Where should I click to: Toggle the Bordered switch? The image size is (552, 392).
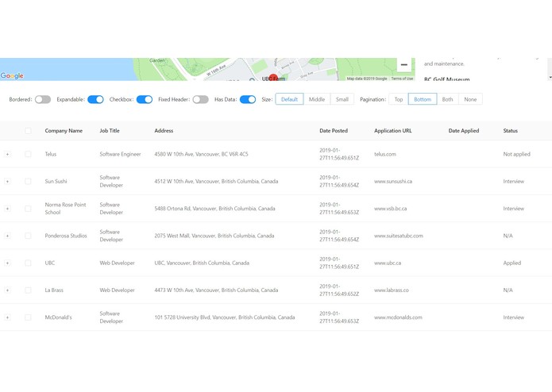click(x=43, y=99)
